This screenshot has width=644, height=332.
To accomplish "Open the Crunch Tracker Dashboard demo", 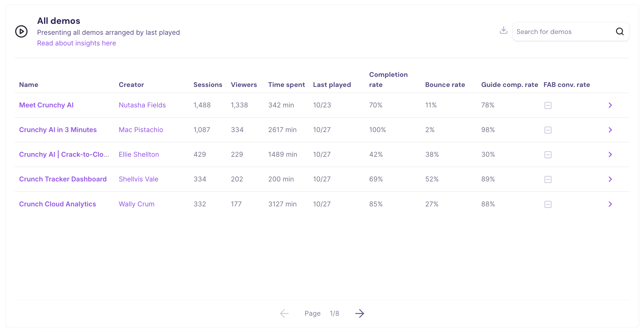I will point(63,179).
